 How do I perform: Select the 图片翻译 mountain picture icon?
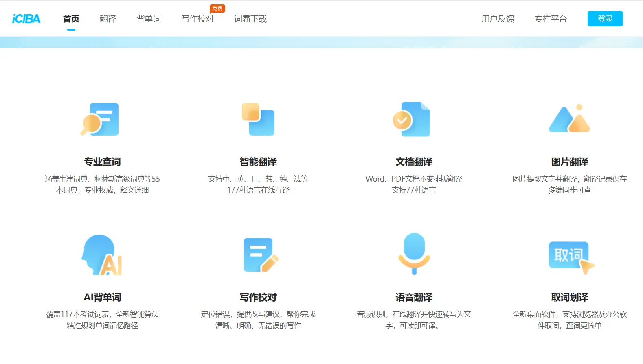click(569, 119)
